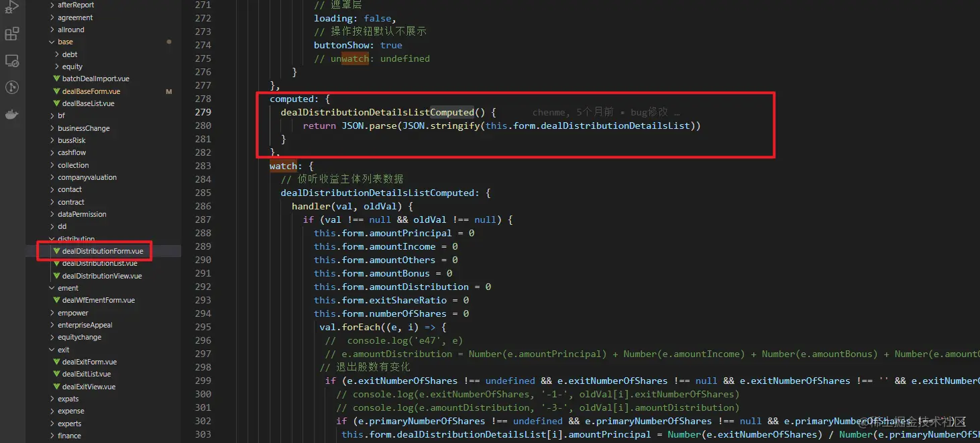Open the Git Graph source-control icon
This screenshot has width=980, height=443.
click(x=12, y=87)
